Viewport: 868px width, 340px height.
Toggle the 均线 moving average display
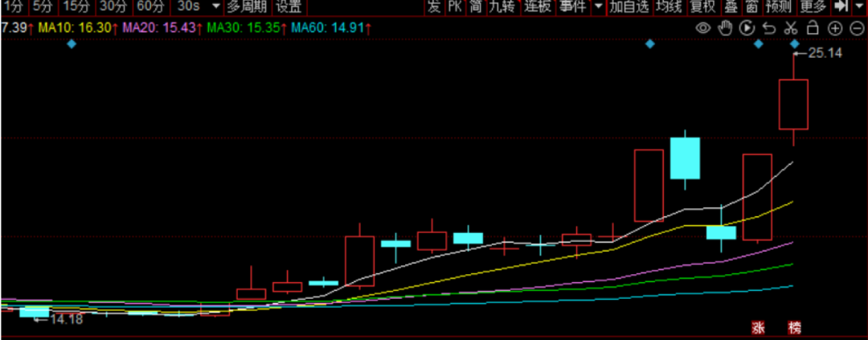[x=669, y=6]
